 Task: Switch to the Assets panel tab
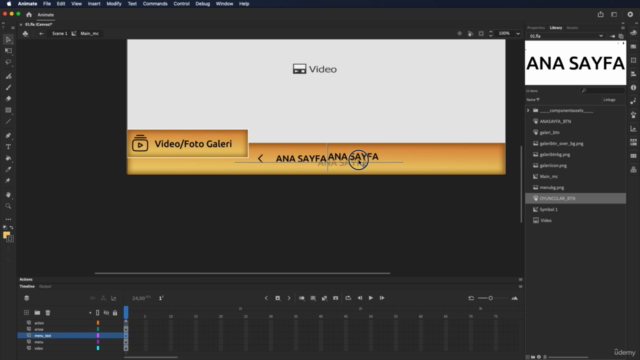(x=572, y=28)
